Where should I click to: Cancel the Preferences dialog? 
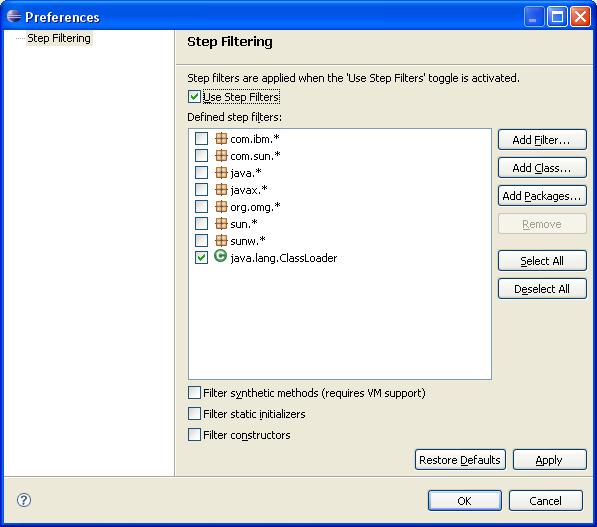point(546,501)
